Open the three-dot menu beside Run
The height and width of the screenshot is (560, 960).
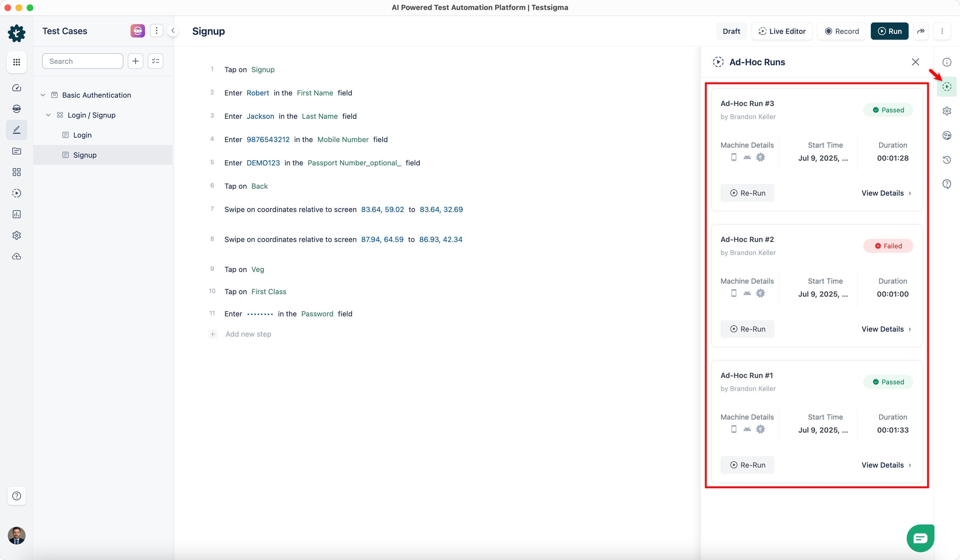(x=942, y=31)
